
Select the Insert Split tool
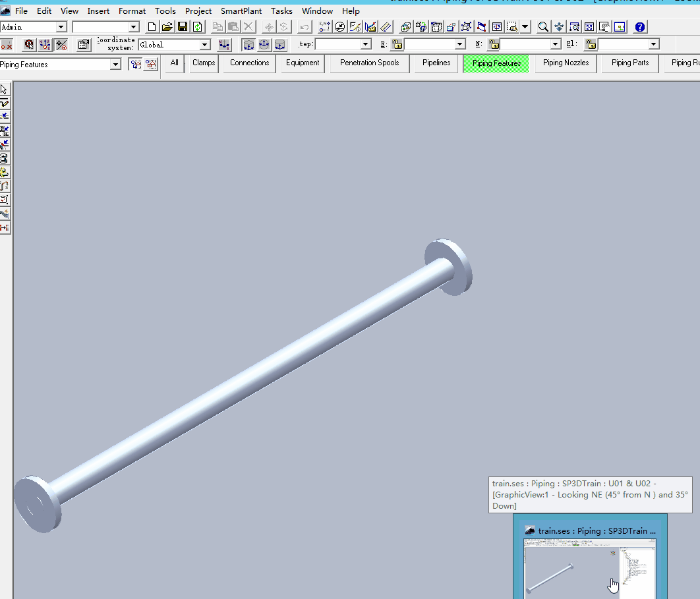(x=5, y=117)
